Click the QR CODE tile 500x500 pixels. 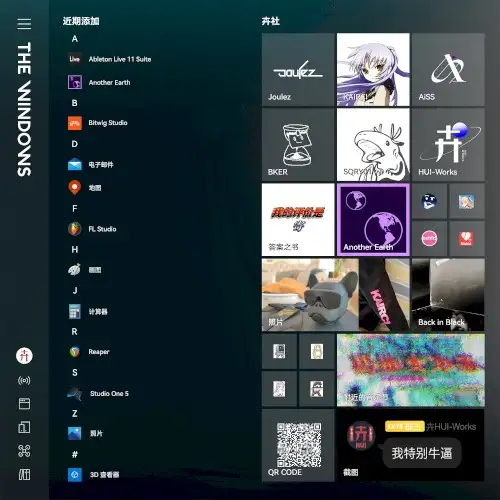[x=298, y=445]
